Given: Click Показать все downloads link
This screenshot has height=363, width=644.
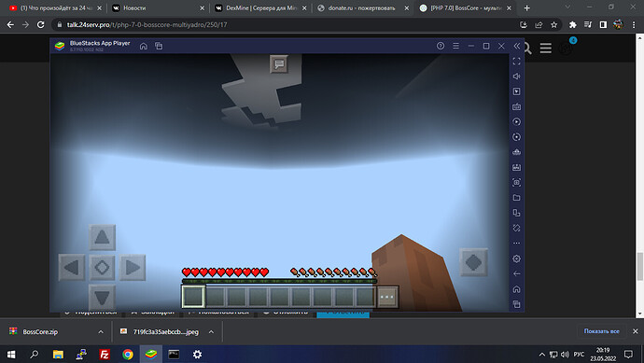Looking at the screenshot, I should point(601,331).
